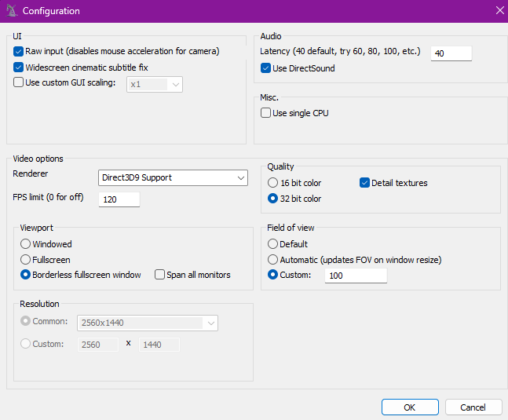Select Fullscreen viewport option
Screen dimensions: 508x420
point(26,260)
